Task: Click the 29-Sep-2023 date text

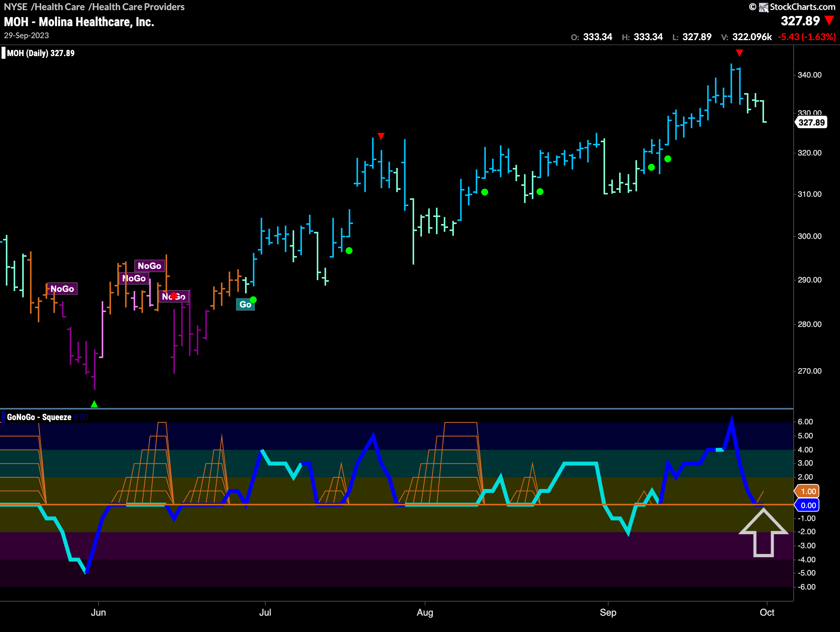Action: coord(26,35)
